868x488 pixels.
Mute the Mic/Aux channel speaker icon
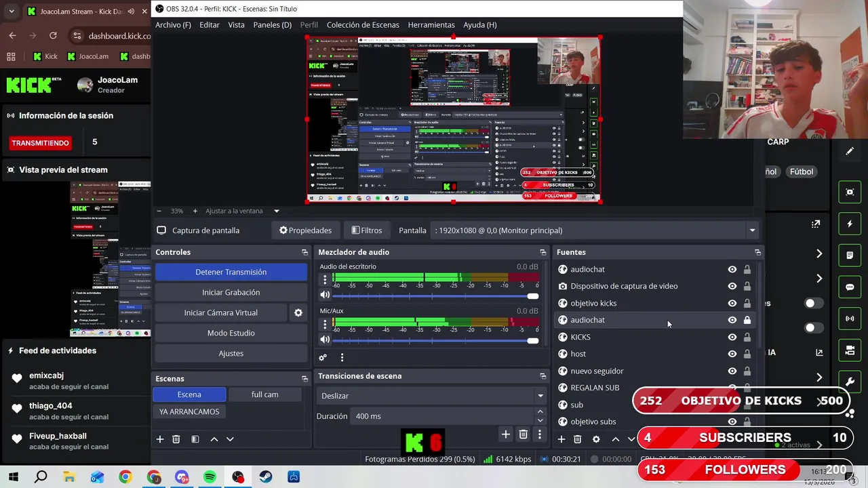[x=325, y=340]
